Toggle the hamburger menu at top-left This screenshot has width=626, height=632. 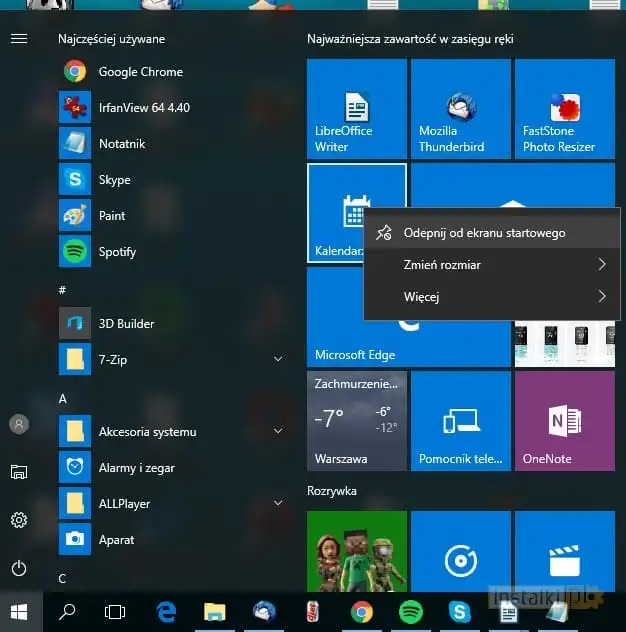point(18,39)
